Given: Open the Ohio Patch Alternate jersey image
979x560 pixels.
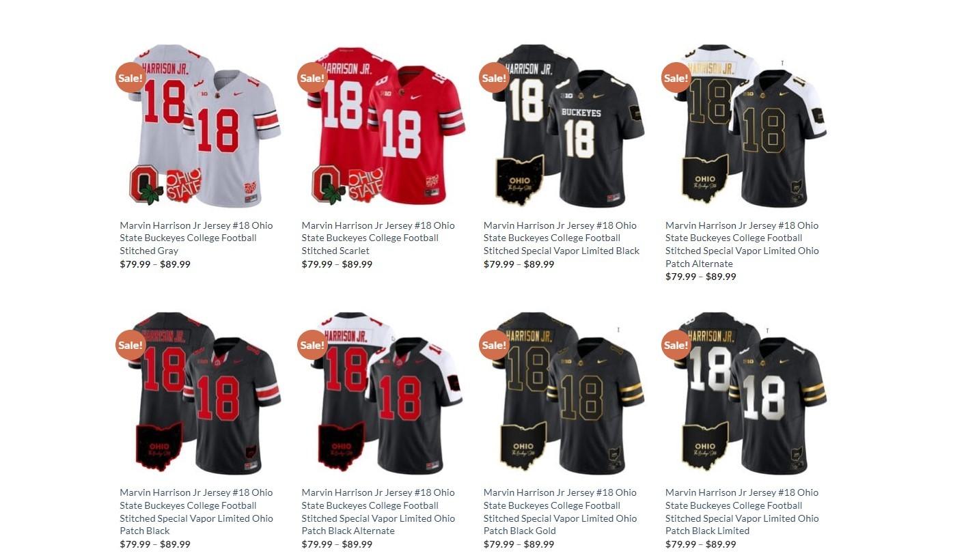Looking at the screenshot, I should point(745,127).
